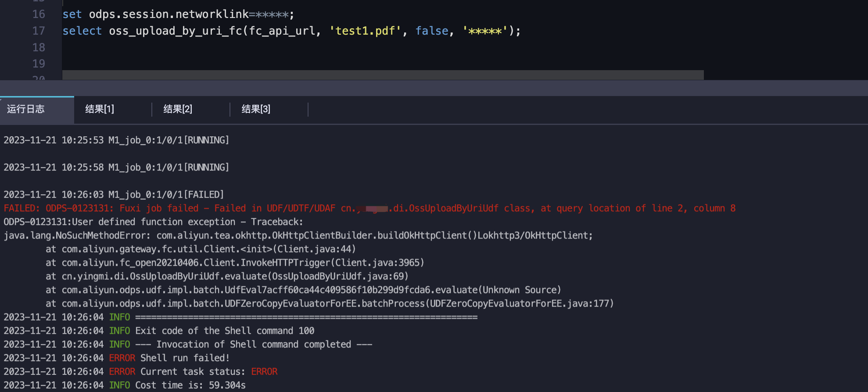868x392 pixels.
Task: Click the 'test1.pdf' string literal
Action: pos(365,31)
